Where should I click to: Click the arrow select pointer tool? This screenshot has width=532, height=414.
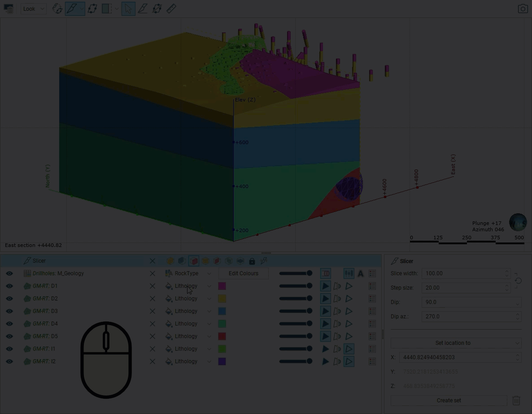tap(128, 9)
